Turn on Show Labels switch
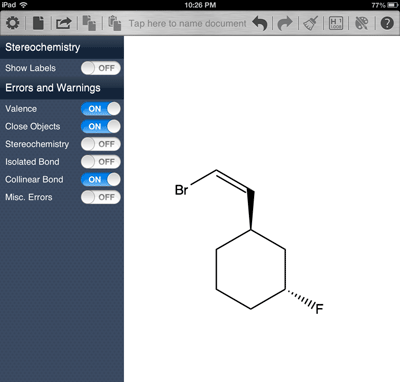The height and width of the screenshot is (382, 400). pos(100,68)
